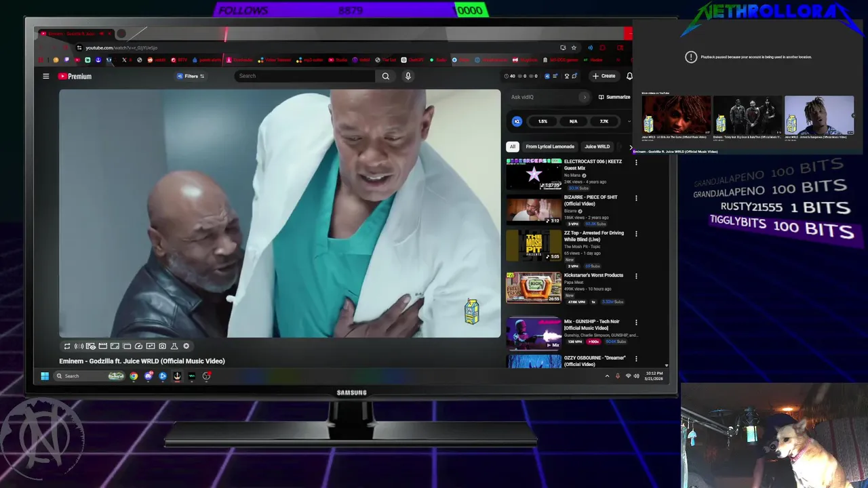Click the X bookmark in bookmarks bar
Viewport: 868px width, 488px height.
[124, 60]
